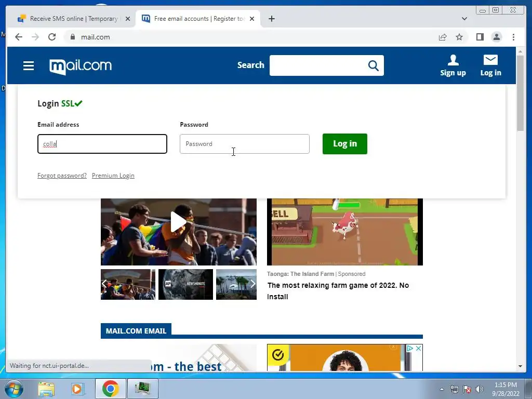Click the MAIL.COM EMAIL section header
This screenshot has width=532, height=399.
(x=136, y=331)
